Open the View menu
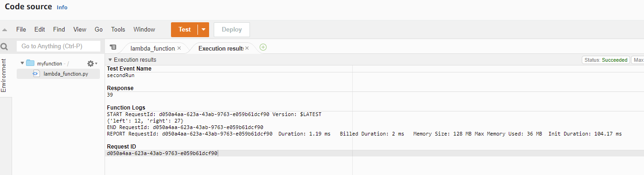 (80, 29)
